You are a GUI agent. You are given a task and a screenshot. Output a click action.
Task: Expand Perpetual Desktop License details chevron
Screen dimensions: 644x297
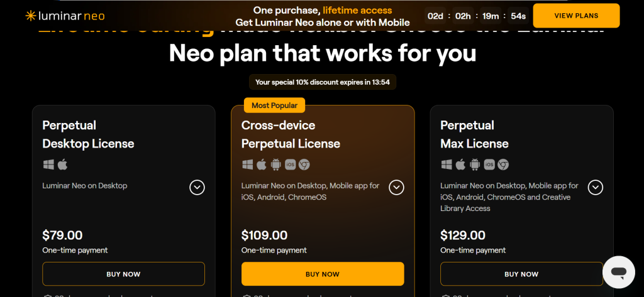click(197, 187)
